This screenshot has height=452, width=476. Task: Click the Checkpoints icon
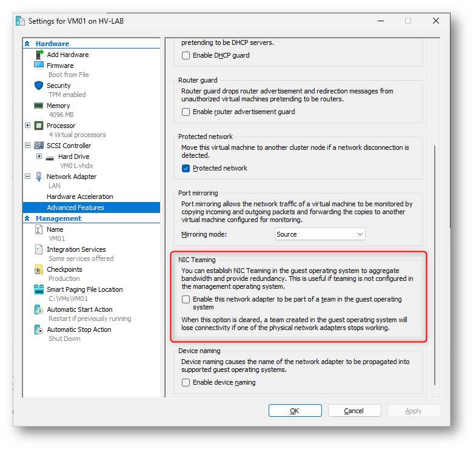pos(39,269)
